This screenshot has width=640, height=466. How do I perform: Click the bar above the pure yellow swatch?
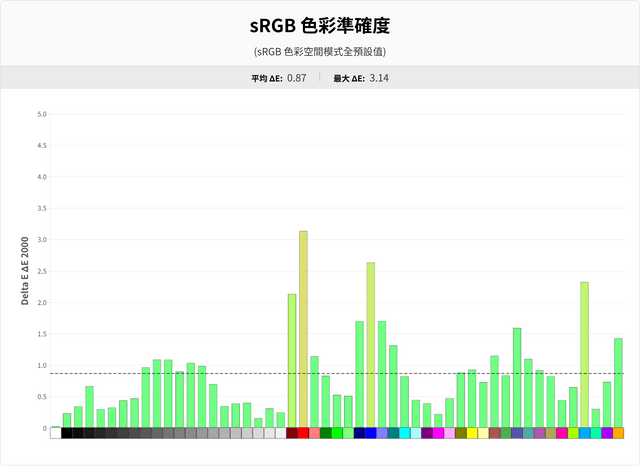tap(472, 399)
